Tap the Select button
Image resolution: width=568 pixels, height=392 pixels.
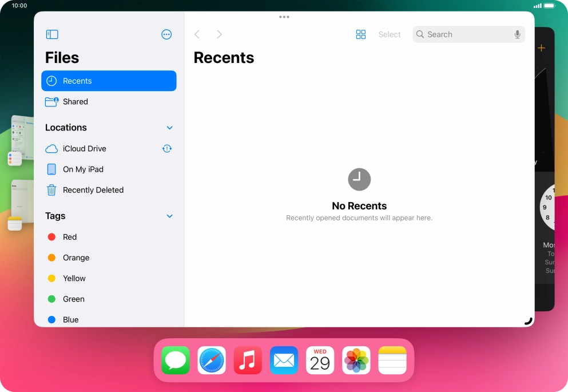[x=390, y=34]
